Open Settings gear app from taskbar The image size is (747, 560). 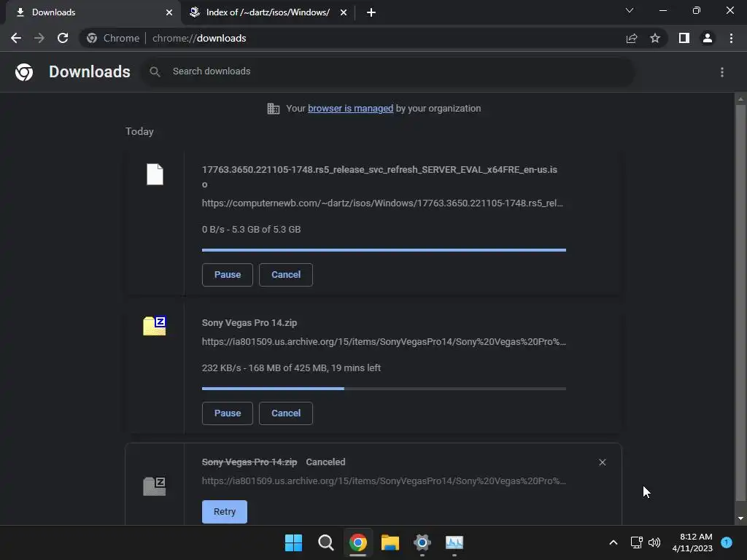[x=422, y=542]
